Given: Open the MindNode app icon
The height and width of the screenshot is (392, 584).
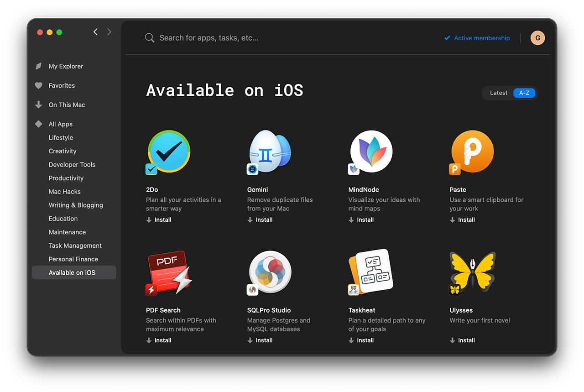Looking at the screenshot, I should 371,152.
